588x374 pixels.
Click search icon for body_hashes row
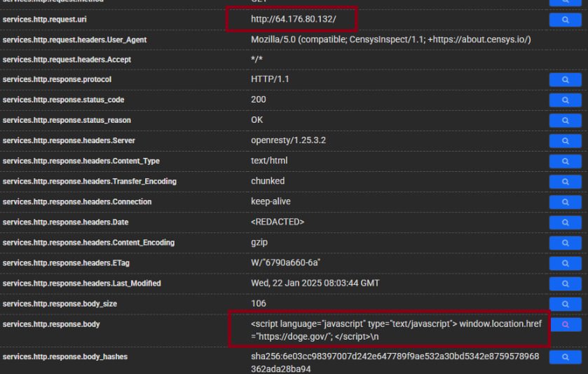[x=566, y=357]
